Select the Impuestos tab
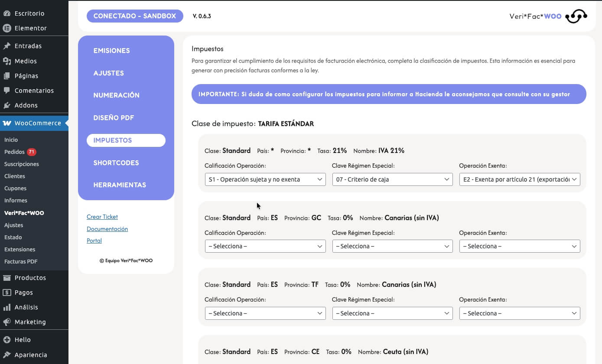Viewport: 602px width, 364px height. click(126, 140)
